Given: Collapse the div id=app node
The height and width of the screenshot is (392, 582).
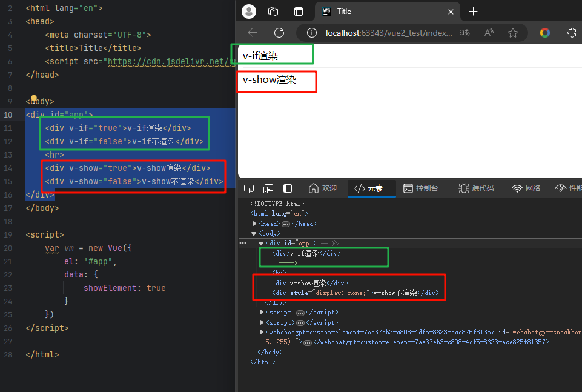Looking at the screenshot, I should 261,243.
